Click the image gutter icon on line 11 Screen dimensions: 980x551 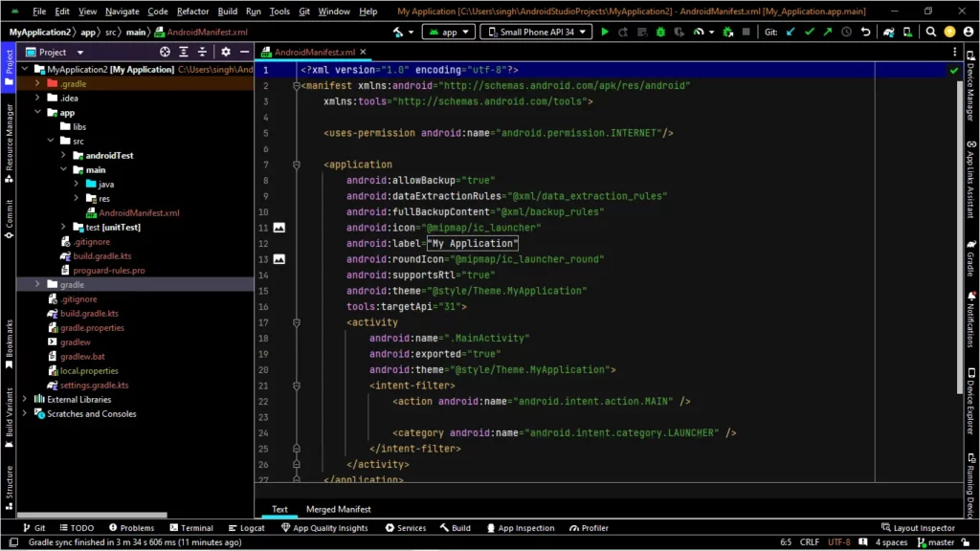279,228
